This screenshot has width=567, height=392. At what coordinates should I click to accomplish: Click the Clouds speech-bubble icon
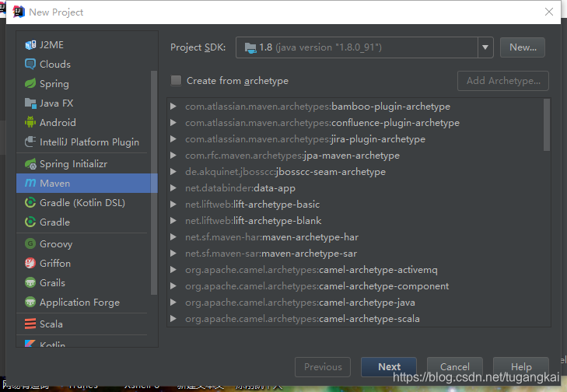click(30, 65)
